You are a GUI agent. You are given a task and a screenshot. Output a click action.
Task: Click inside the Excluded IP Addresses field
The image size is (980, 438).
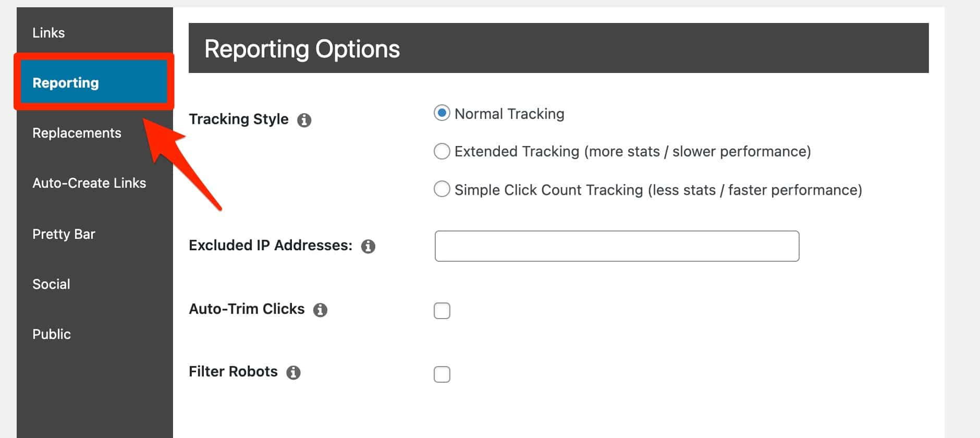617,246
